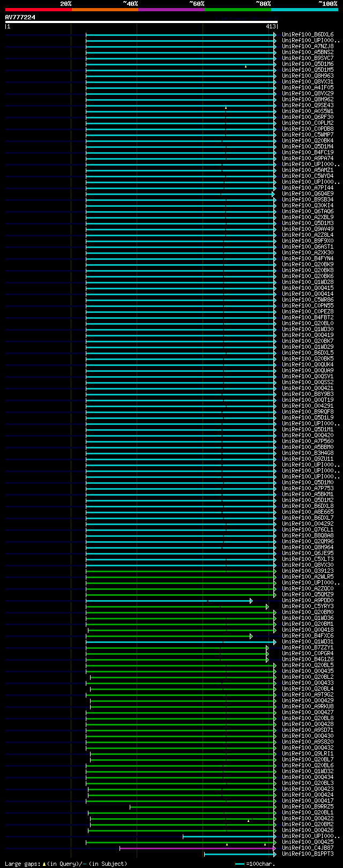The height and width of the screenshot is (868, 343).
Task: Click the white query length ruler bar
Action: [x=141, y=22]
